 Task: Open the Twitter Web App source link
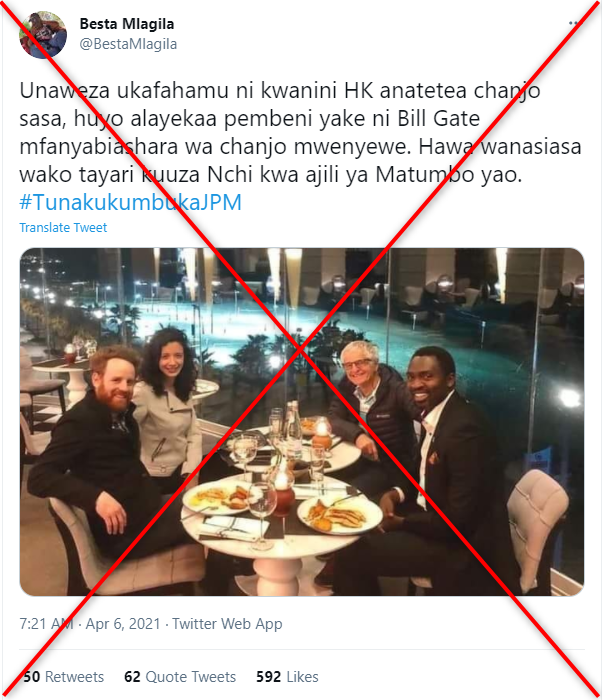(x=227, y=624)
